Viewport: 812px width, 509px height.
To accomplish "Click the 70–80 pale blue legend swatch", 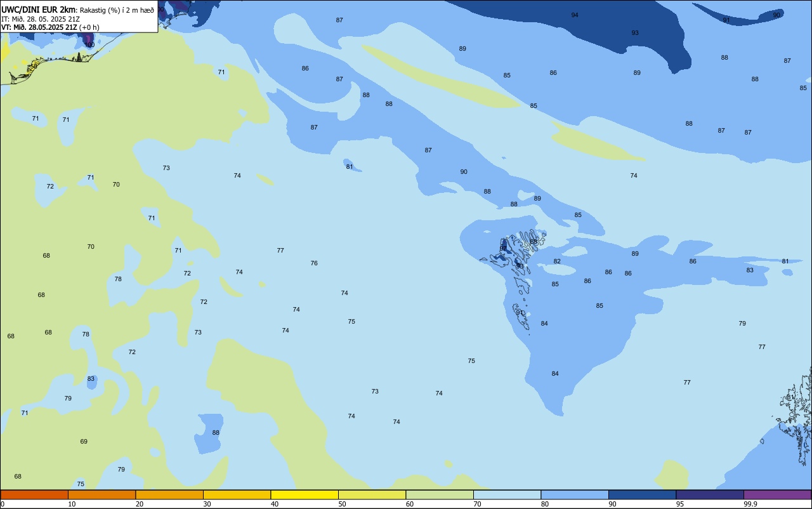I will [x=507, y=494].
